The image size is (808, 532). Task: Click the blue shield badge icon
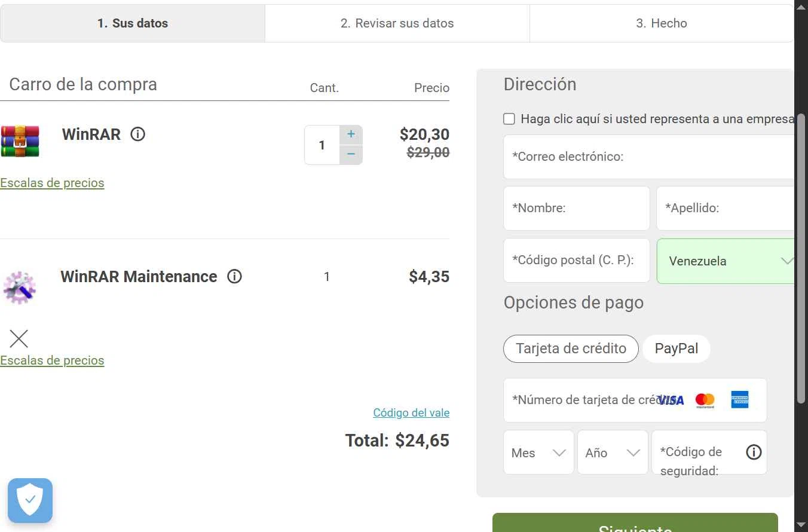click(x=30, y=500)
